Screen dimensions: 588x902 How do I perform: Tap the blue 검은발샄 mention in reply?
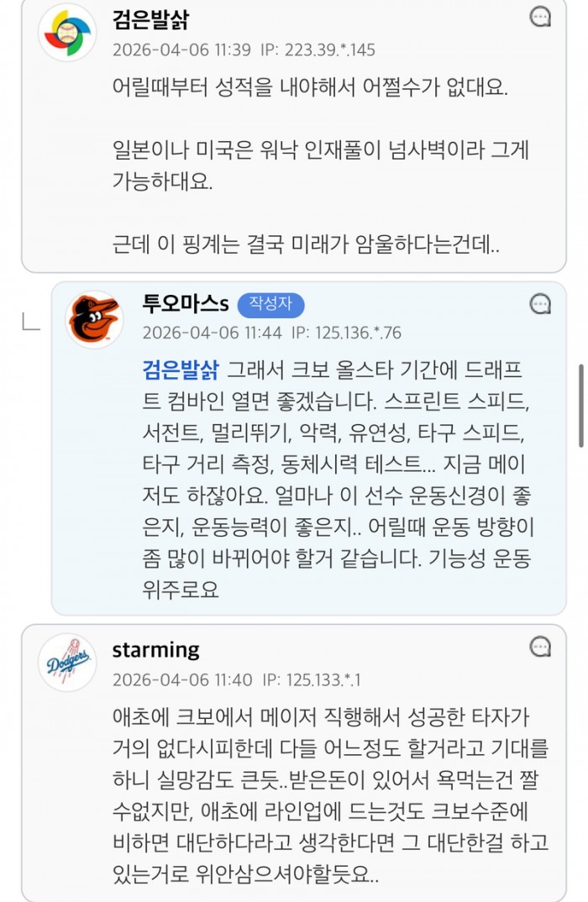(x=181, y=370)
